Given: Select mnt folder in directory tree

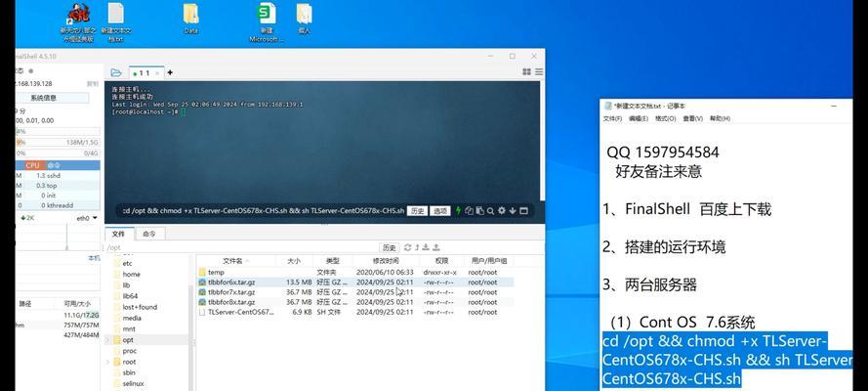Looking at the screenshot, I should pos(129,329).
